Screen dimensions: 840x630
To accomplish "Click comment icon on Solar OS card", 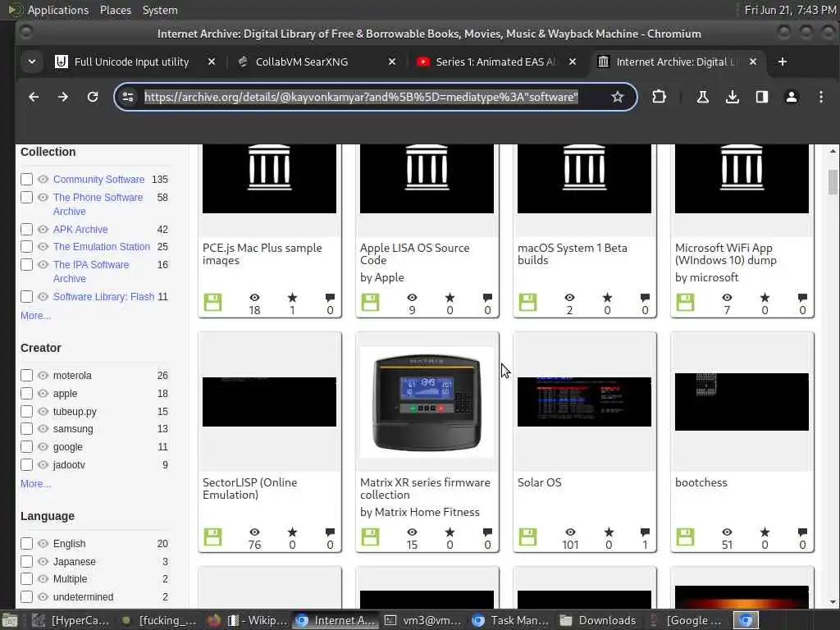I will click(645, 532).
